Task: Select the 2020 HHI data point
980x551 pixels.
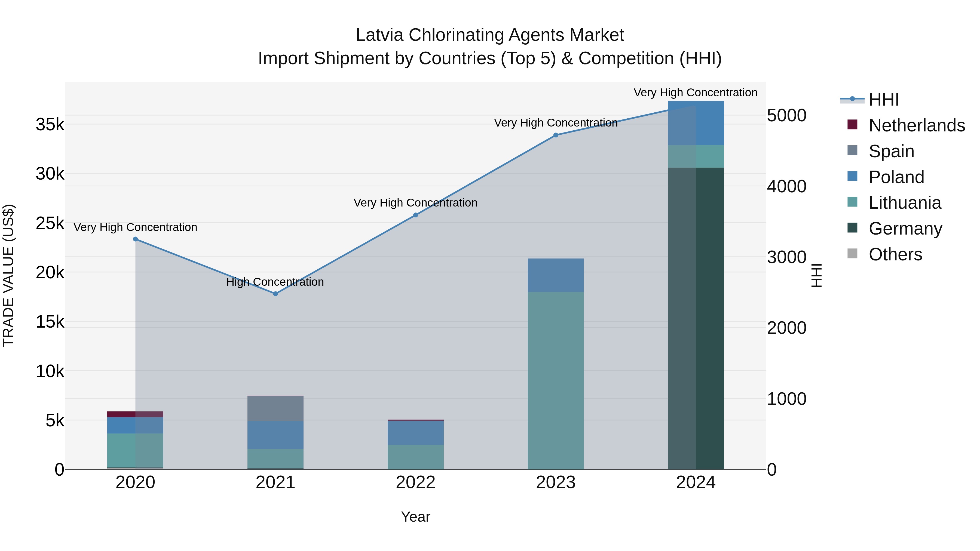Action: pyautogui.click(x=136, y=239)
